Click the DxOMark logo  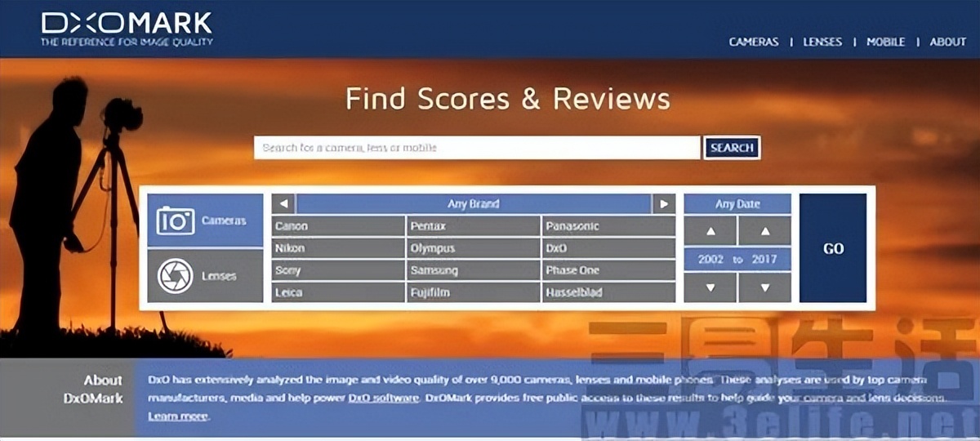pyautogui.click(x=127, y=29)
